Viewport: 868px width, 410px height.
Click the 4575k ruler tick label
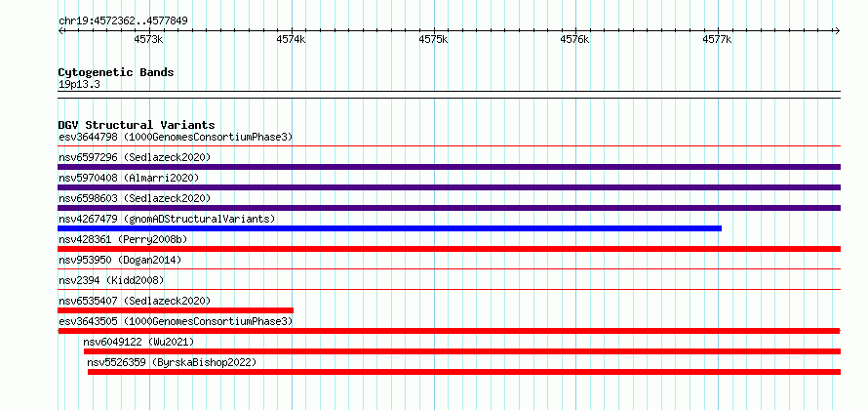(433, 39)
